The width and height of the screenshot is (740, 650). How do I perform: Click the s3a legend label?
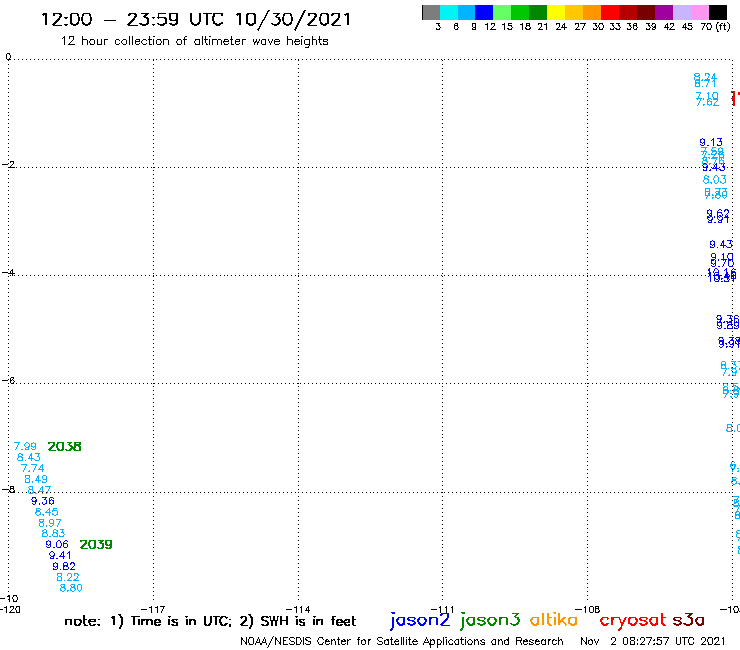pyautogui.click(x=688, y=620)
